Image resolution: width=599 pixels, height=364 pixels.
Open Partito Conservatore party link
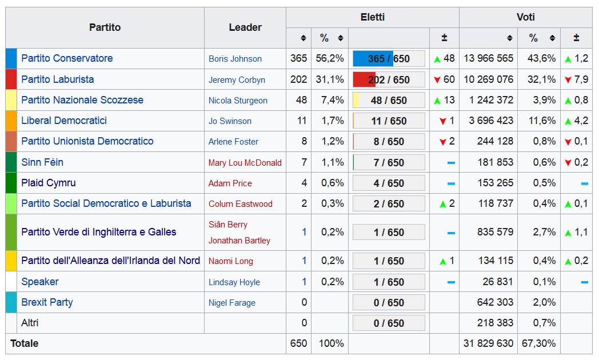[67, 58]
